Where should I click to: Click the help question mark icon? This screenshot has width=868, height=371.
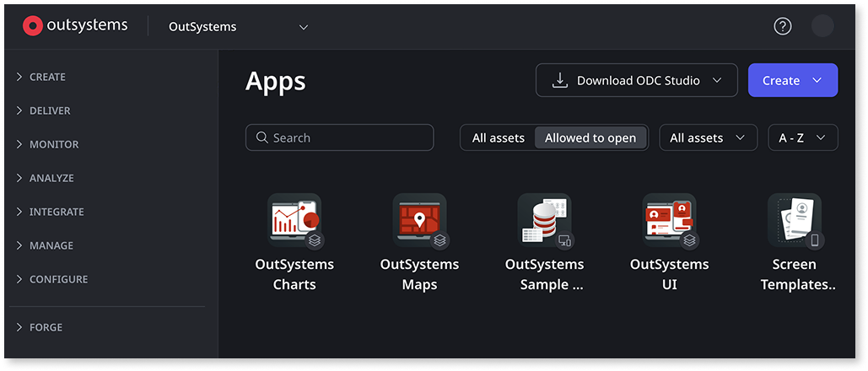pos(783,26)
